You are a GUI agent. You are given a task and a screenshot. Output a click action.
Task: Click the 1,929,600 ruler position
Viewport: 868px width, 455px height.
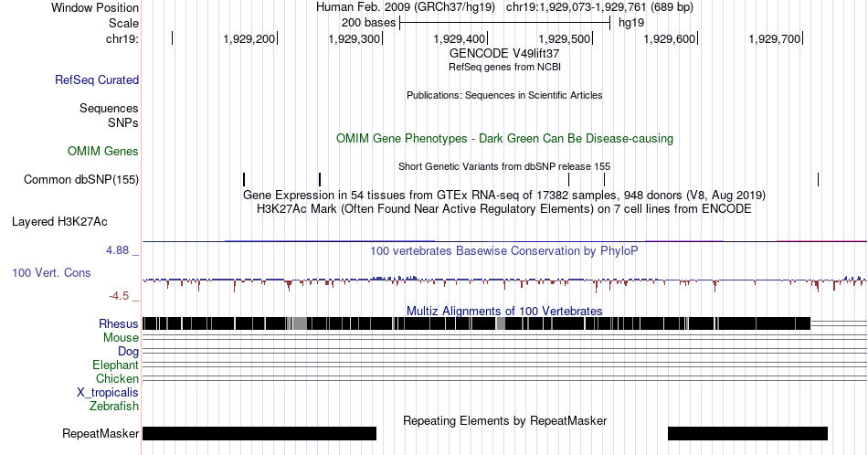coord(670,38)
